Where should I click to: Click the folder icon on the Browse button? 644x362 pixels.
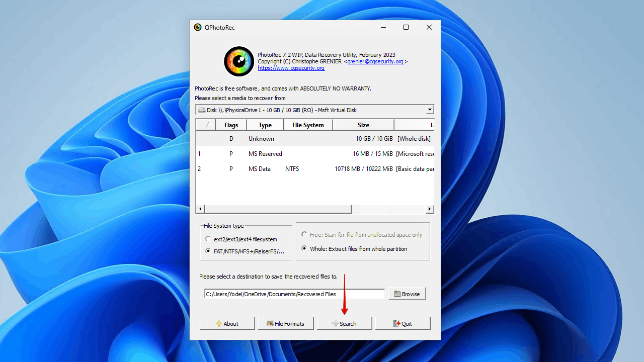pyautogui.click(x=397, y=293)
